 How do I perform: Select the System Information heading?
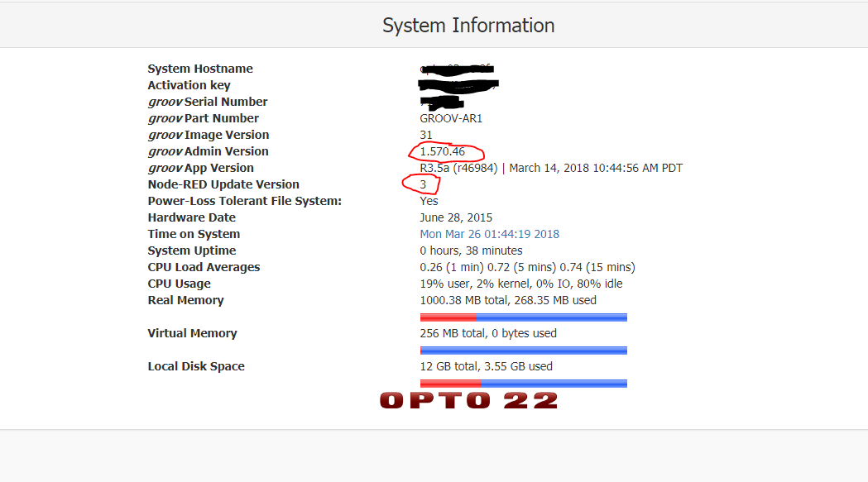tap(468, 26)
